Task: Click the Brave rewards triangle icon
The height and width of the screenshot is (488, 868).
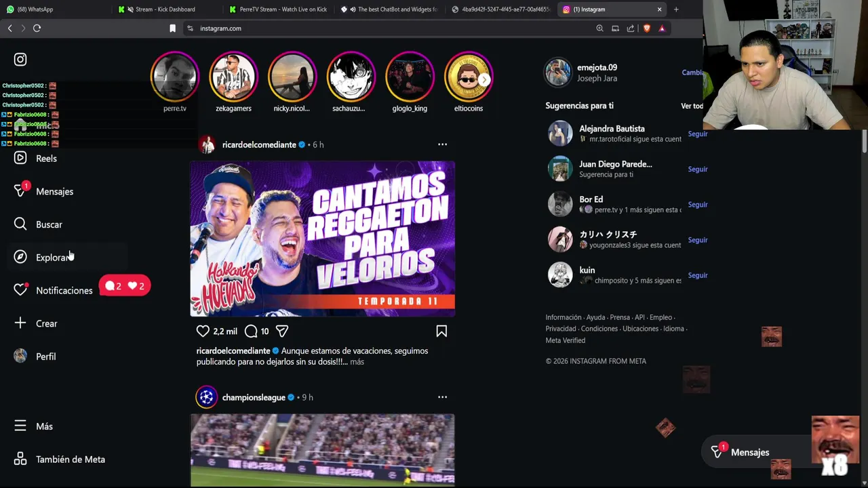Action: click(x=662, y=28)
